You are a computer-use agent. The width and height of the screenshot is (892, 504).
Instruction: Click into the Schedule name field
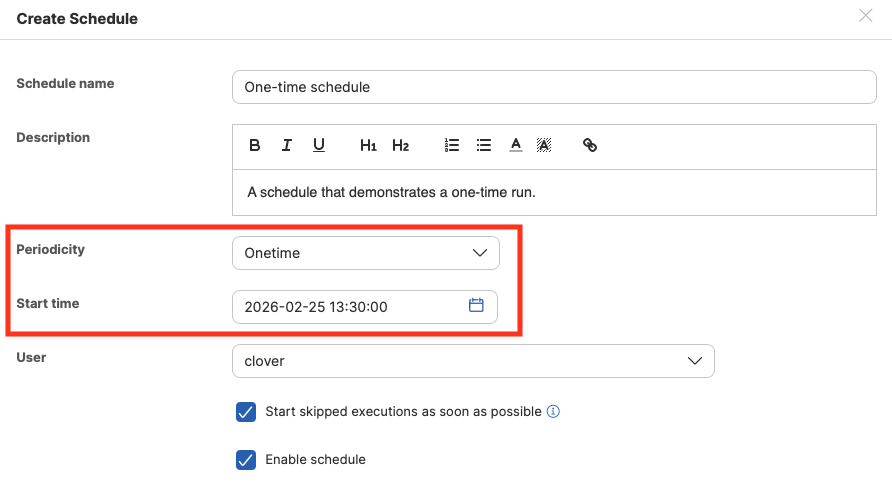[553, 87]
